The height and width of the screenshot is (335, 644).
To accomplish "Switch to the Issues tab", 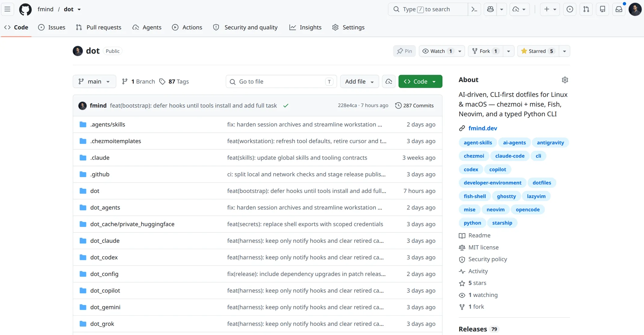I will pyautogui.click(x=52, y=27).
